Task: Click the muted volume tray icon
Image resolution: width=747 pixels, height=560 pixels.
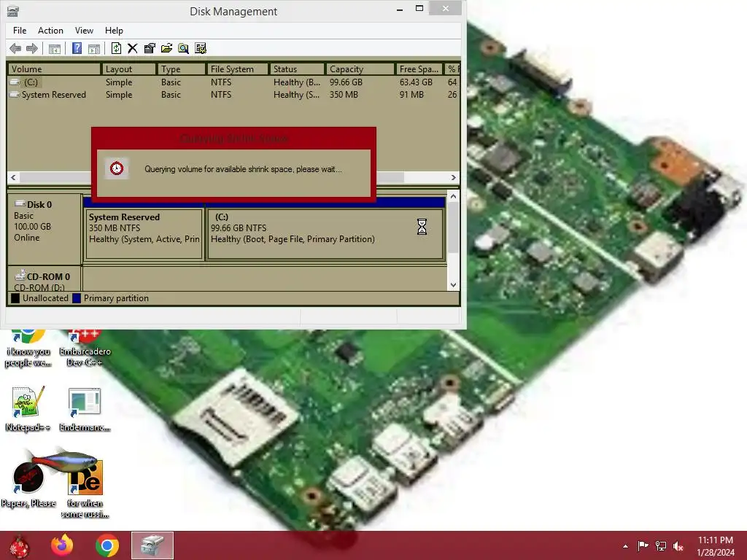Action: coord(678,545)
